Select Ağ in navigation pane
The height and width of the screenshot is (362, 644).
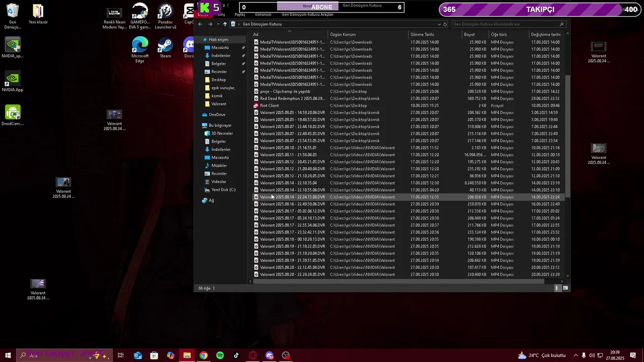coord(211,201)
